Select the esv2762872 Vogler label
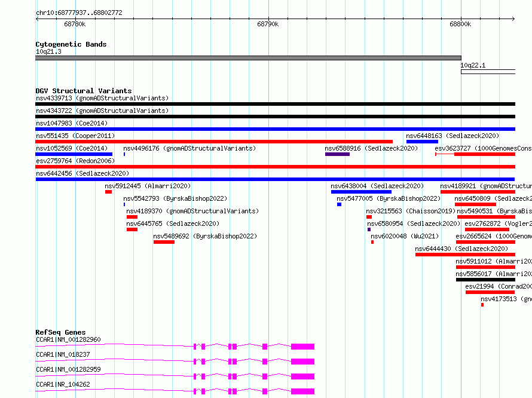 pyautogui.click(x=498, y=224)
